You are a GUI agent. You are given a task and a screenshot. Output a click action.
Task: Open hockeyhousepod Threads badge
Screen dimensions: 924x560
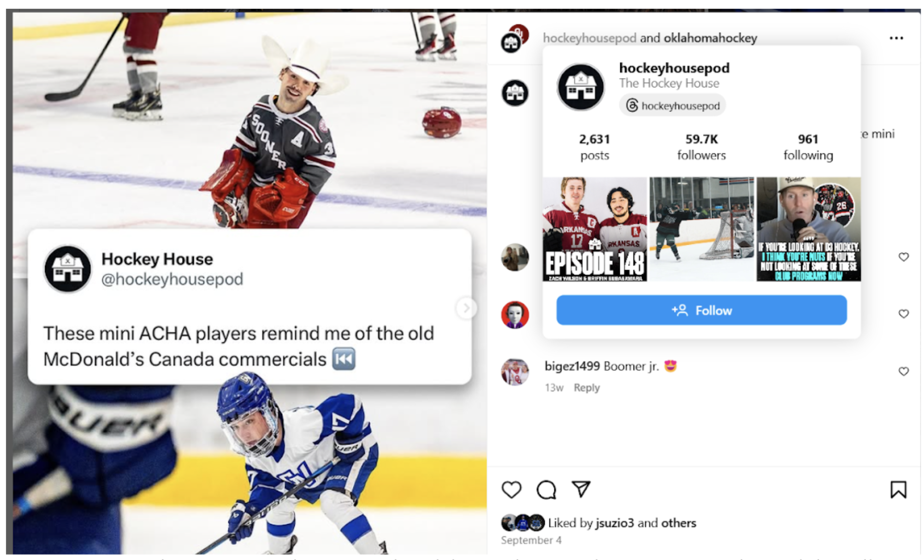point(672,106)
